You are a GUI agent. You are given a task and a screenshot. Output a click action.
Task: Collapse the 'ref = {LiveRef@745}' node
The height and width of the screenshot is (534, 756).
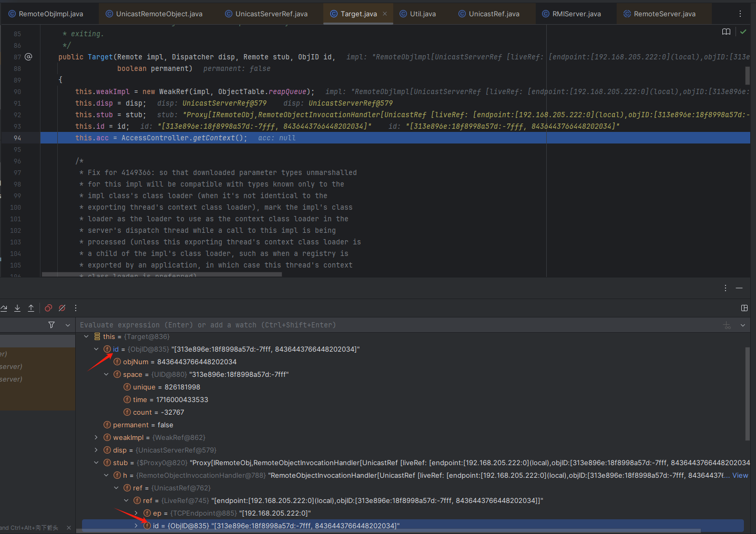pyautogui.click(x=126, y=500)
